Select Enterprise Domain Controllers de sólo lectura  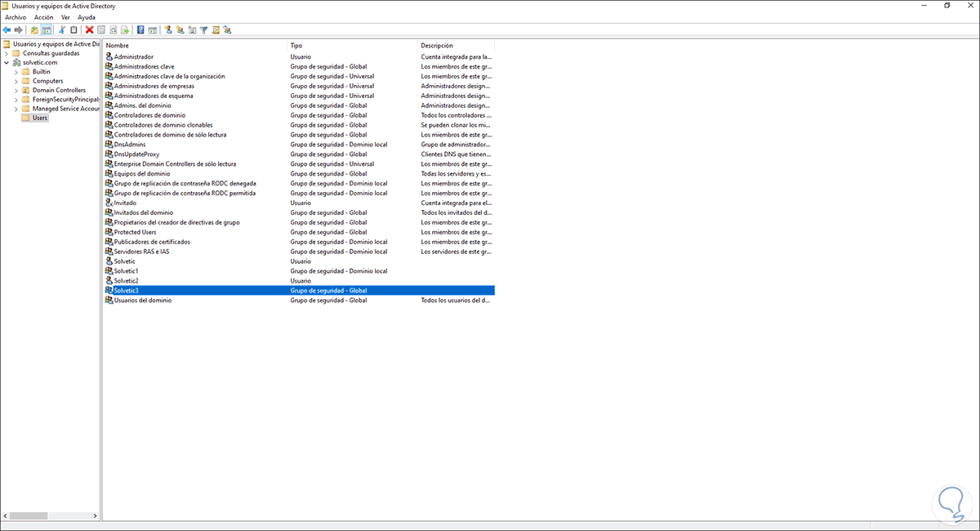299,163
